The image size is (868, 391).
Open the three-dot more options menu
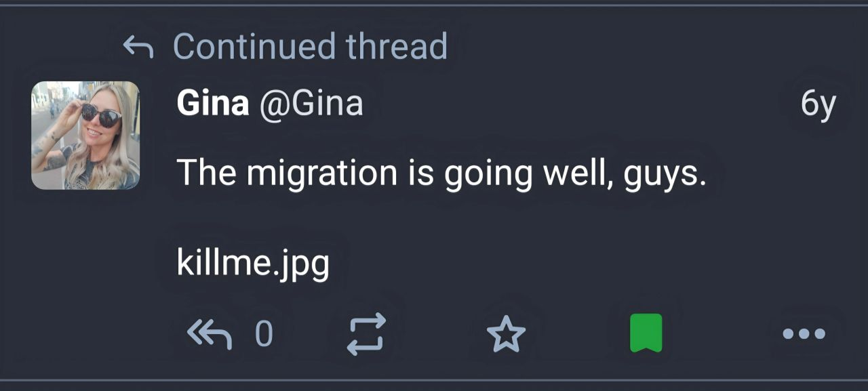(804, 333)
